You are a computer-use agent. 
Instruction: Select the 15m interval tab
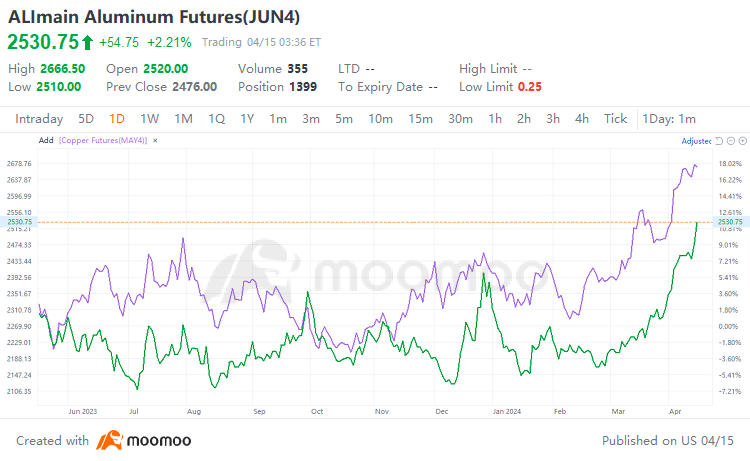(420, 119)
